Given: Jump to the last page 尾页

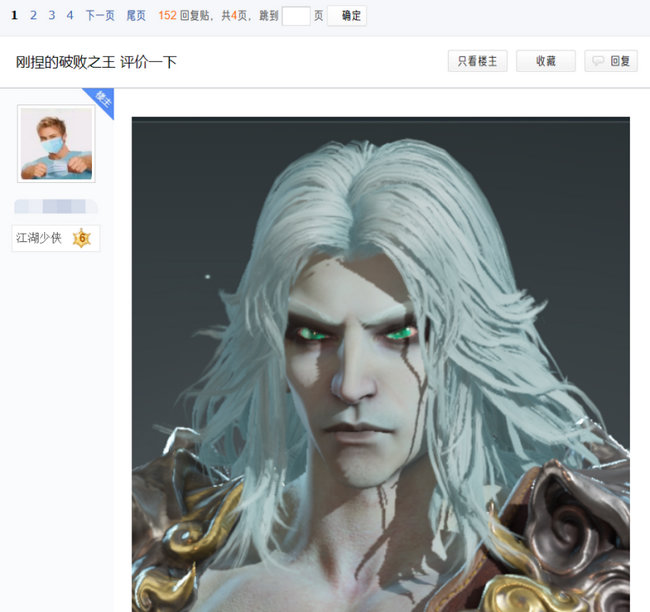Looking at the screenshot, I should click(x=136, y=16).
